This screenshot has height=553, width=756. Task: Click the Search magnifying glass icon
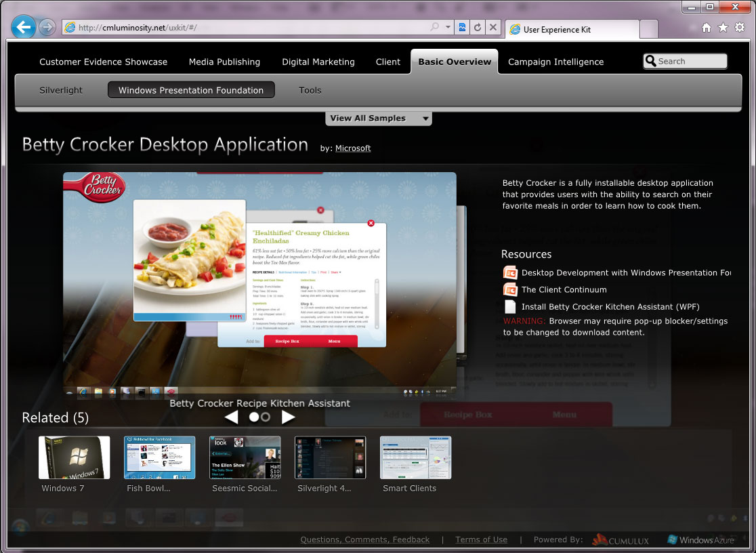tap(650, 61)
